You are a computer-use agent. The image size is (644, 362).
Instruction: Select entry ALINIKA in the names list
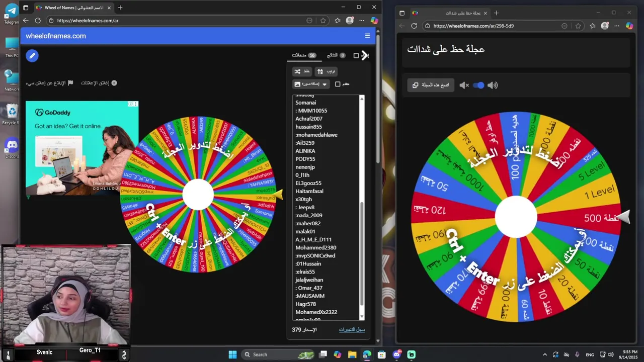point(305,151)
